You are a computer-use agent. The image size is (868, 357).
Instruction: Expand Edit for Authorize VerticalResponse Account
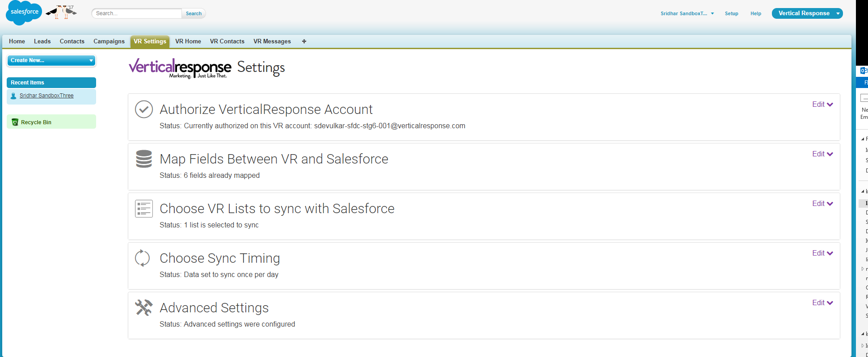(x=822, y=105)
